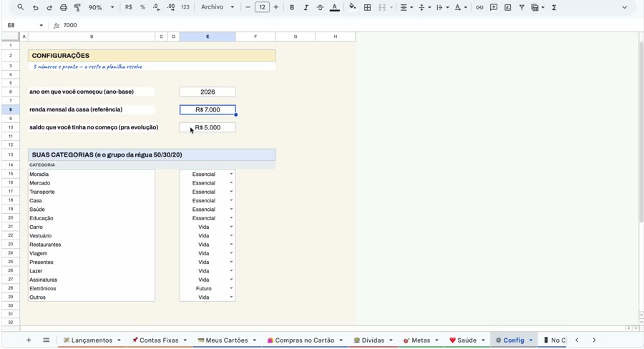
Task: Open text wrapping options
Action: click(x=441, y=7)
